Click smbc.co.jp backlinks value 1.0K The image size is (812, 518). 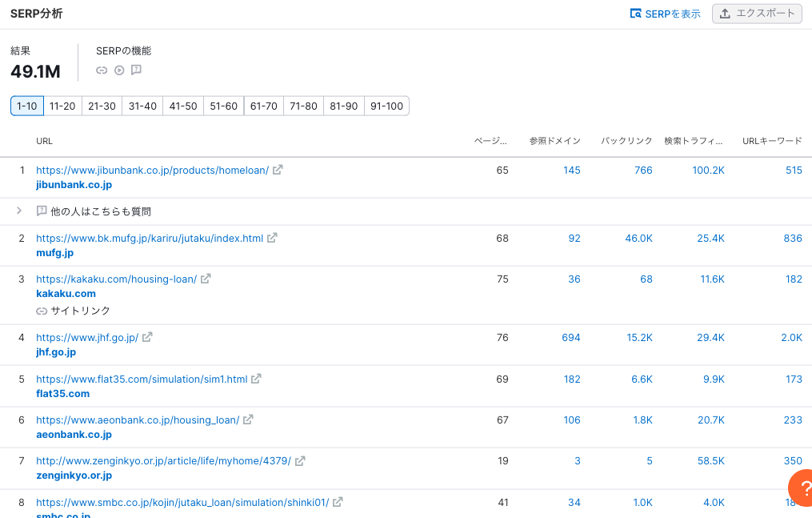pyautogui.click(x=642, y=502)
